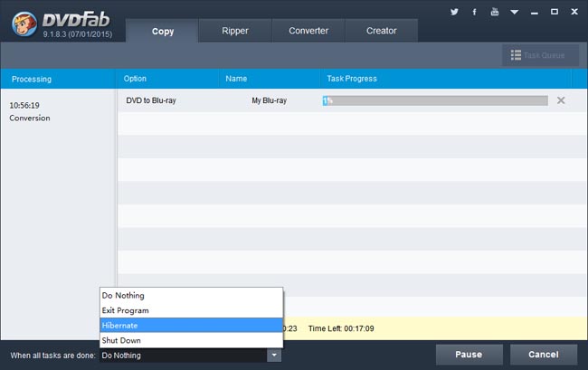Open the YouTube channel icon
Image resolution: width=588 pixels, height=370 pixels.
pos(495,12)
